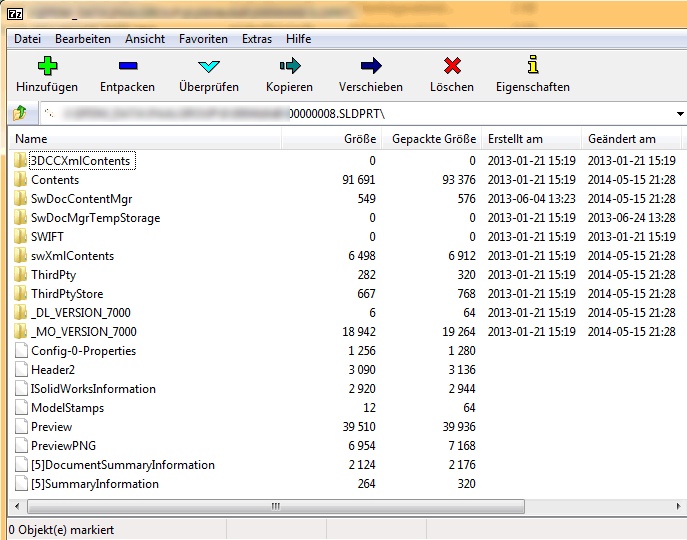Click size value 91 691 of Contents
687x540 pixels.
tap(359, 180)
